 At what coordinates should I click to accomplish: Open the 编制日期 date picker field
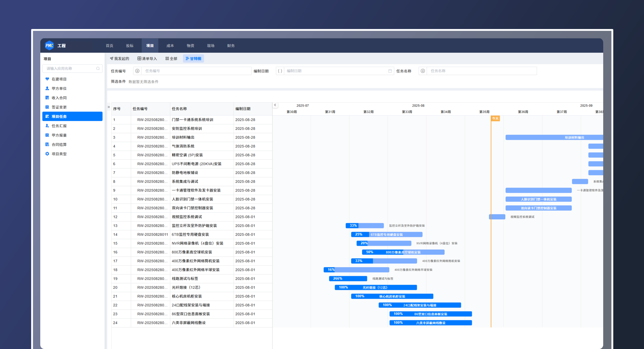click(335, 71)
